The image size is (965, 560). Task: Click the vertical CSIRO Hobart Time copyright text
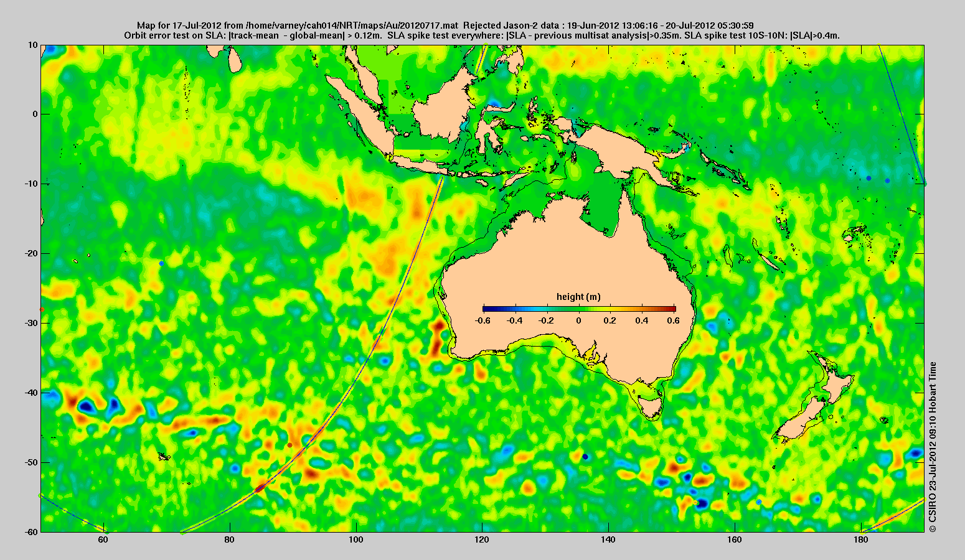click(932, 447)
